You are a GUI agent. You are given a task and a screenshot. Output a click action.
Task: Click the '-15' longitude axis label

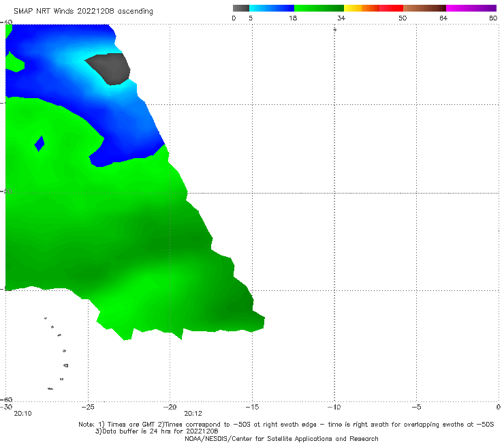pyautogui.click(x=252, y=407)
